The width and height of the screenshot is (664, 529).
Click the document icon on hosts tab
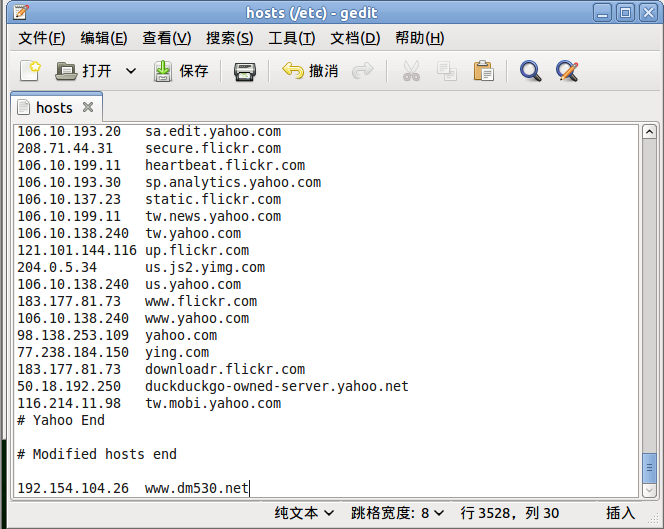tap(24, 108)
